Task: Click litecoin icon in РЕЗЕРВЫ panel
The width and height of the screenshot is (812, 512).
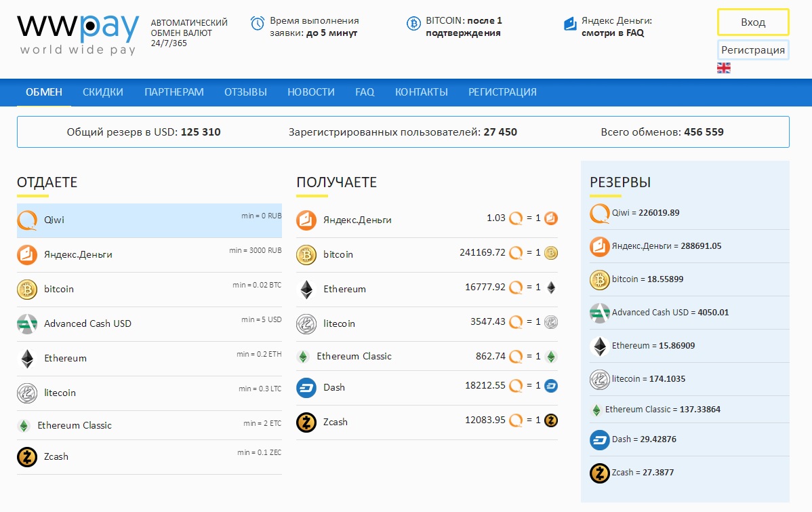Action: click(600, 380)
